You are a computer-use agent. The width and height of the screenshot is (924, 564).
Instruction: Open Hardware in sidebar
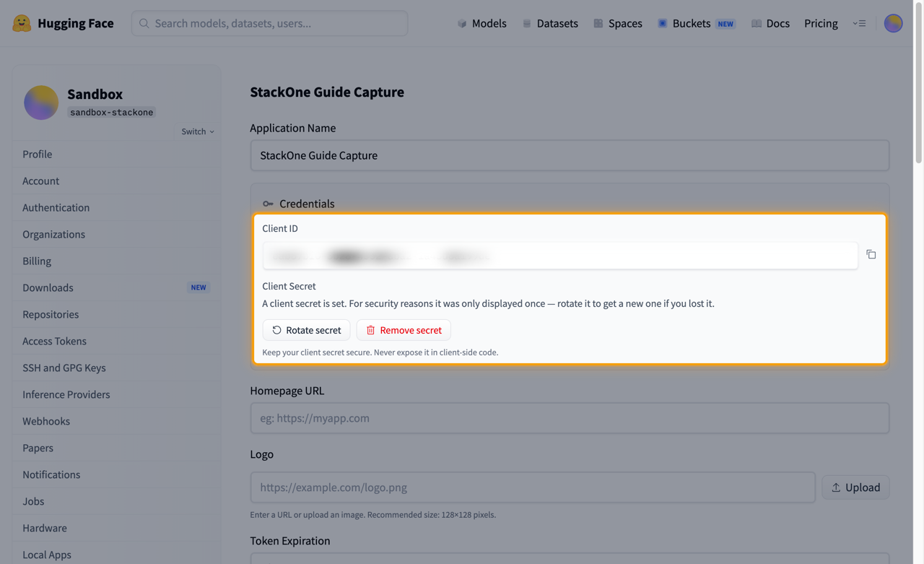click(x=116, y=528)
